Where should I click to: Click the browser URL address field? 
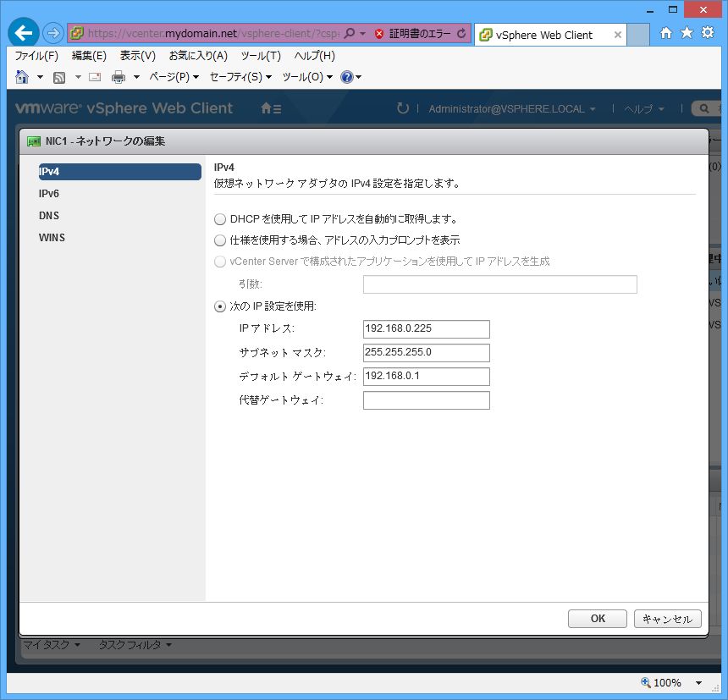pyautogui.click(x=213, y=33)
